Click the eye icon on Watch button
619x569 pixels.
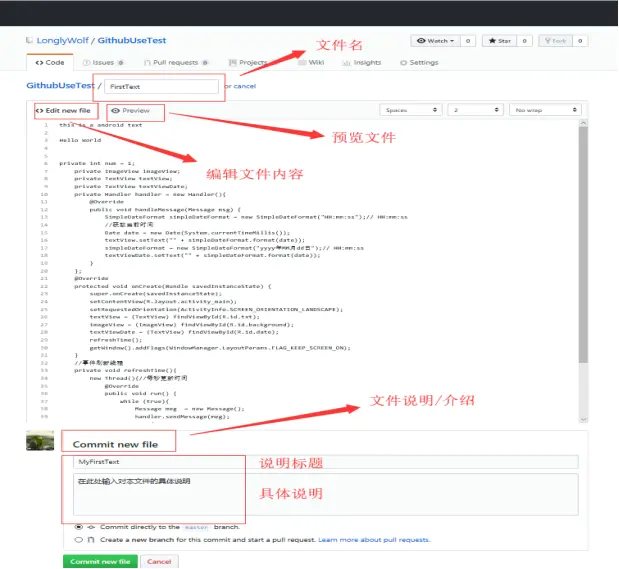pyautogui.click(x=421, y=41)
